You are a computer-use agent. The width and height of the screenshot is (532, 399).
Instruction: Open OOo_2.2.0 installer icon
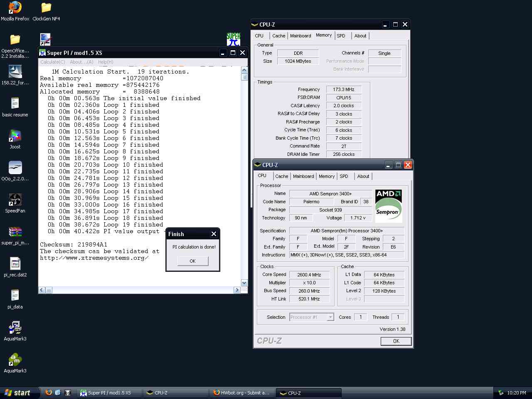coord(15,167)
